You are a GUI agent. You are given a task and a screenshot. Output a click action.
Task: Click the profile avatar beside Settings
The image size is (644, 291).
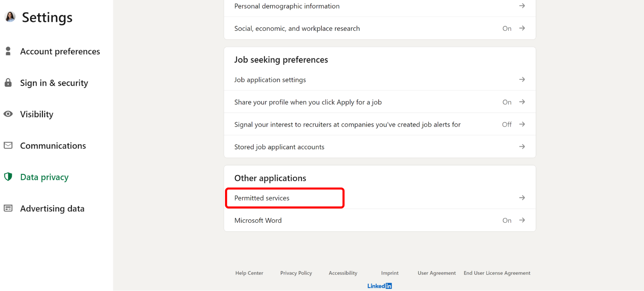10,17
